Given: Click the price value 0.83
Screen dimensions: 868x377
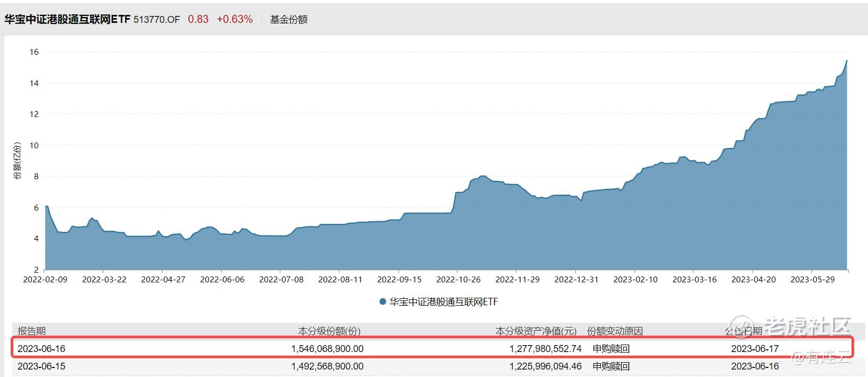Looking at the screenshot, I should (199, 19).
